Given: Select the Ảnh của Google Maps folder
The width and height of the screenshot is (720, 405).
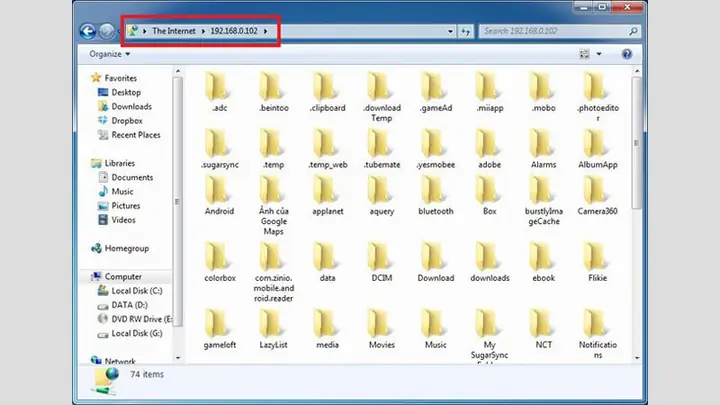Looking at the screenshot, I should coord(274,206).
